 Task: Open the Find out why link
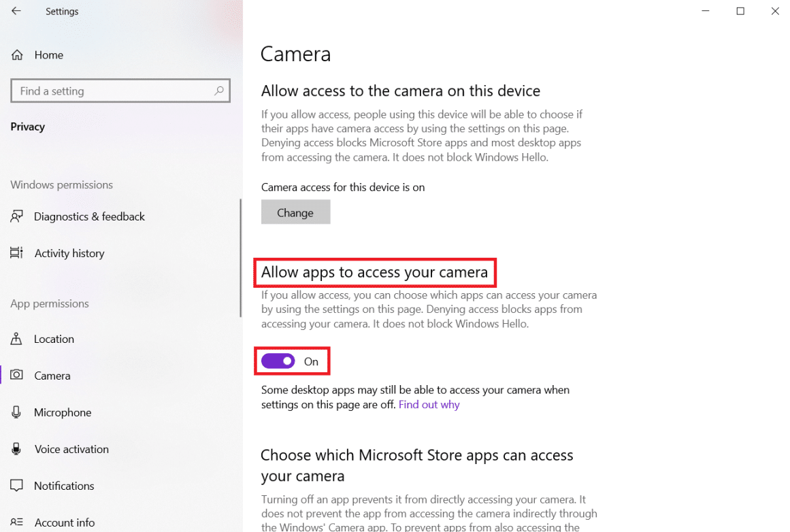429,405
